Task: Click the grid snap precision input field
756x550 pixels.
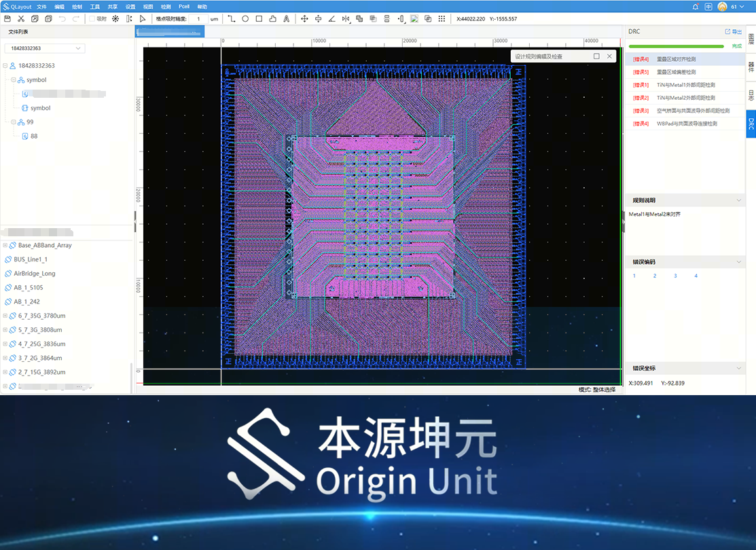Action: pos(198,19)
